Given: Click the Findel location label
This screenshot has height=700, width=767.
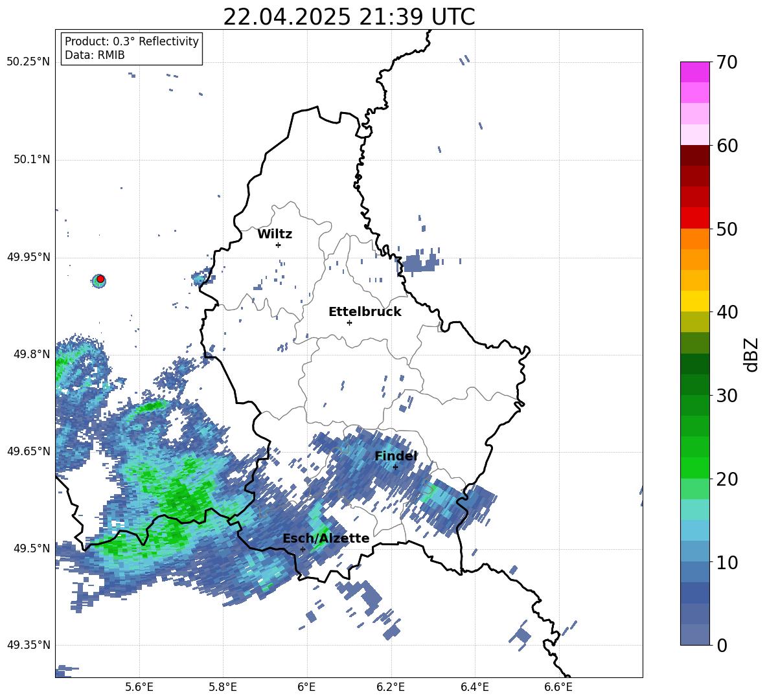Looking at the screenshot, I should 396,456.
